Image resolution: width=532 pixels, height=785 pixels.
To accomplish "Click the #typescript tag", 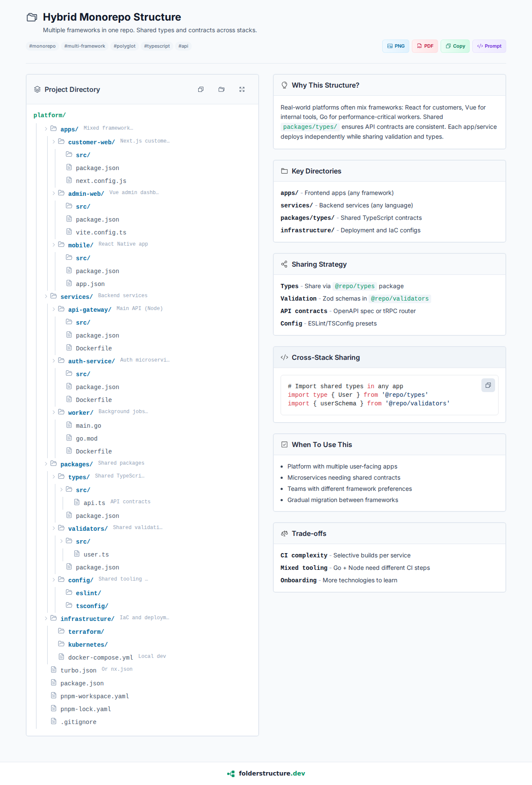I will pos(157,46).
